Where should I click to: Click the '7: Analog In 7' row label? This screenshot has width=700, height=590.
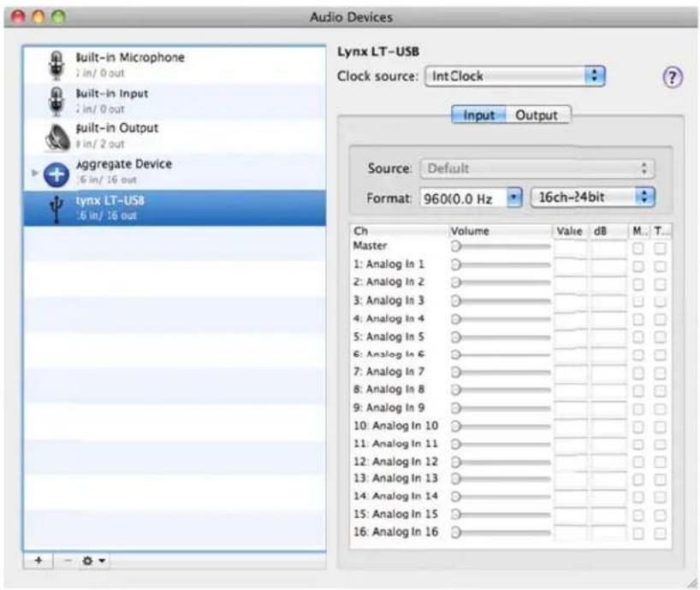[x=389, y=371]
